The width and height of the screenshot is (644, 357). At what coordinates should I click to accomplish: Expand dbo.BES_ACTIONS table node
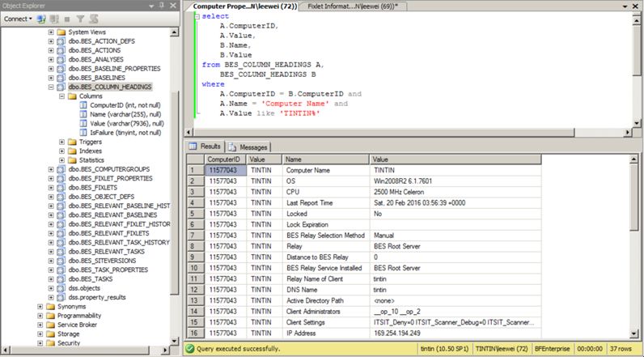(x=51, y=50)
